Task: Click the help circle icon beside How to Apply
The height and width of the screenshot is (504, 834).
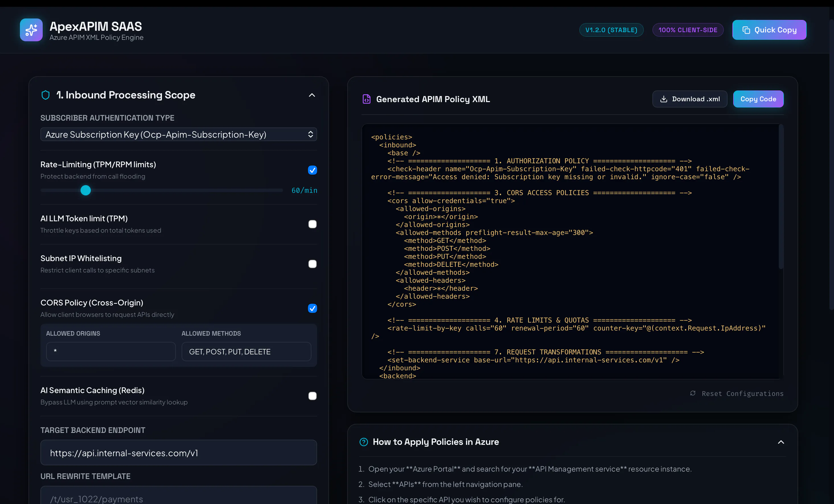Action: point(363,442)
